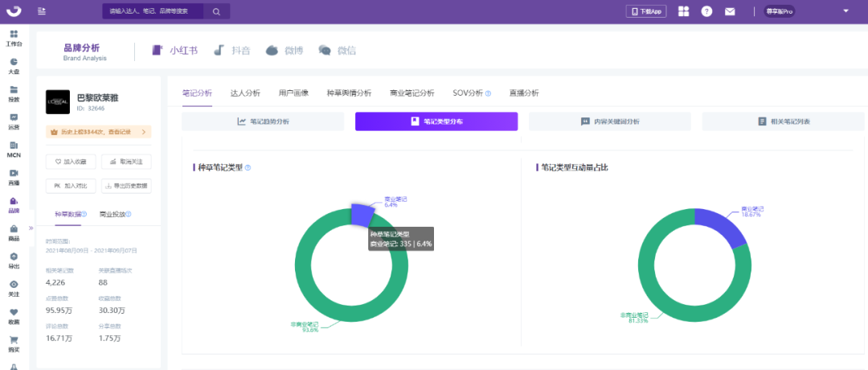Click the help icon beside SOV分析
This screenshot has height=370, width=868.
[x=489, y=93]
